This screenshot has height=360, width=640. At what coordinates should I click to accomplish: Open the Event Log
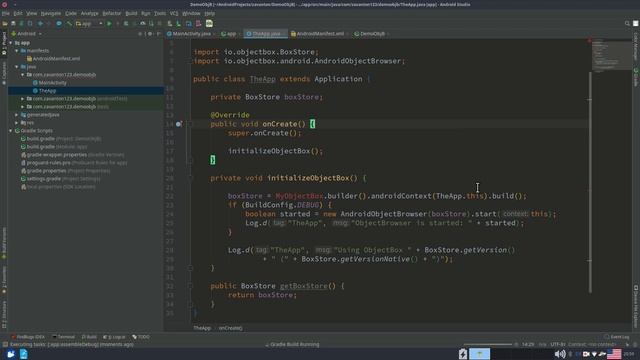(617, 337)
